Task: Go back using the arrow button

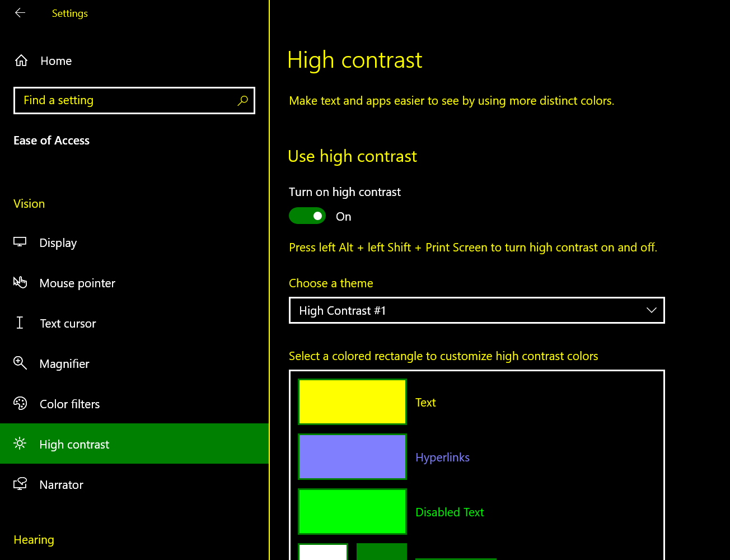Action: tap(20, 13)
